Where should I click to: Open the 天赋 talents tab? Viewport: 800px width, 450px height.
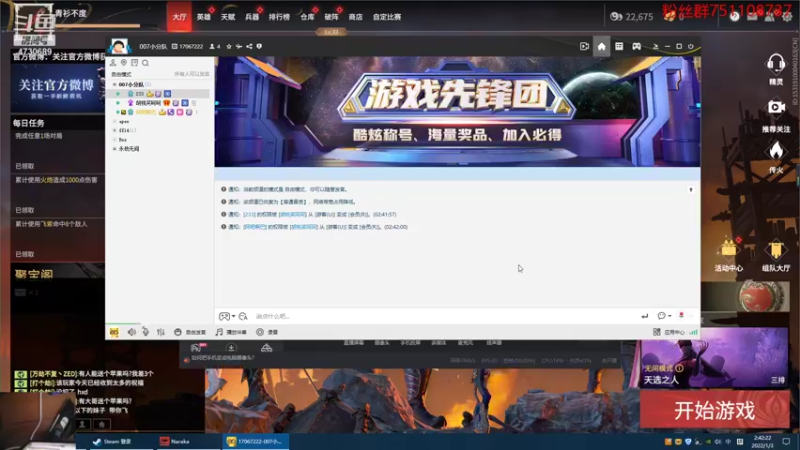click(228, 17)
